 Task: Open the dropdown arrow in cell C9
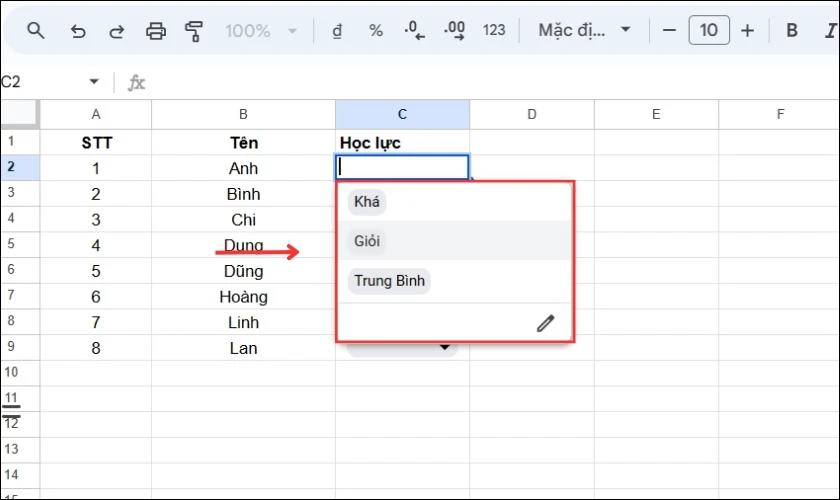pyautogui.click(x=445, y=348)
